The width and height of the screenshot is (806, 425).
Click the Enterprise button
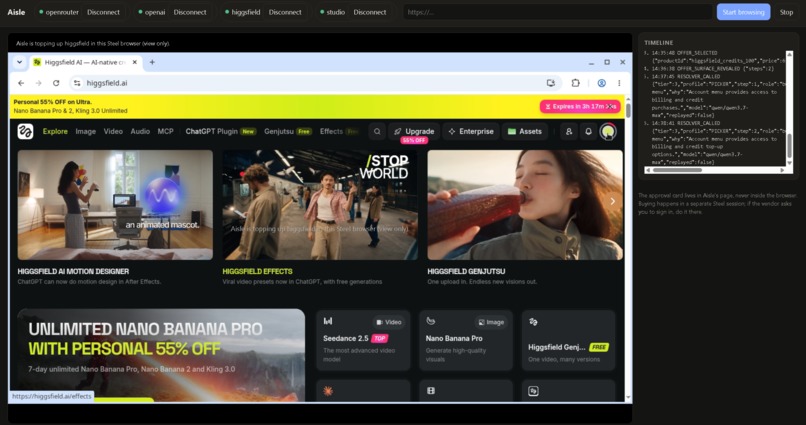point(471,132)
